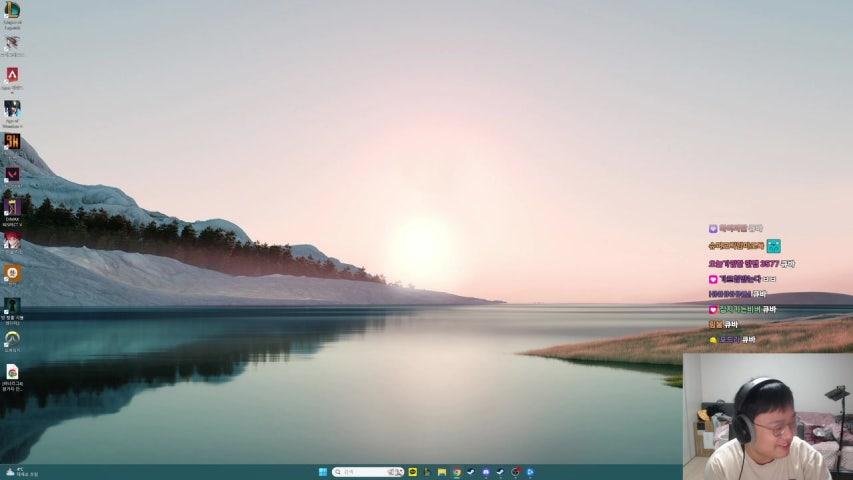Launch the 9H game desktop icon
Viewport: 853px width, 480px height.
(12, 141)
